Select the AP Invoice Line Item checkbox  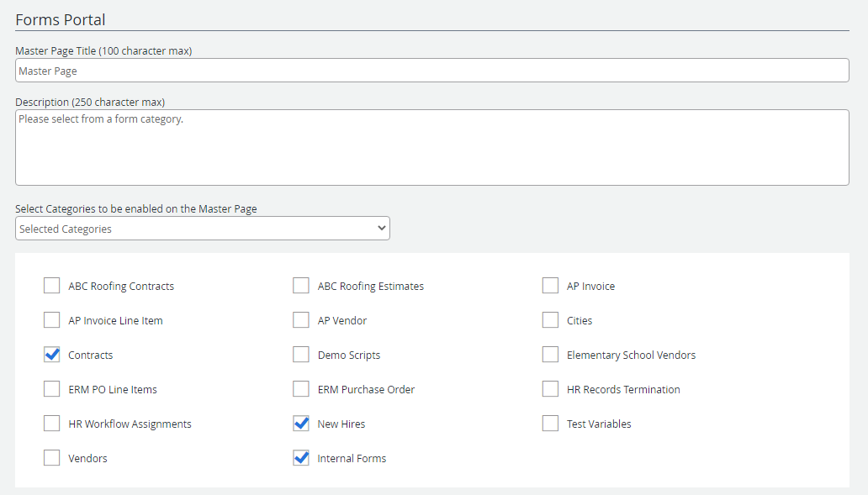coord(52,320)
